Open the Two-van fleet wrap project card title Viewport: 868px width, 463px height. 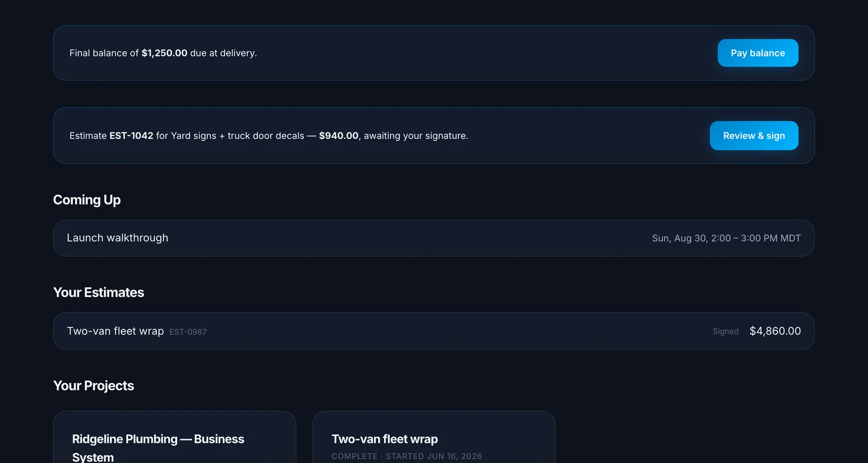click(385, 439)
